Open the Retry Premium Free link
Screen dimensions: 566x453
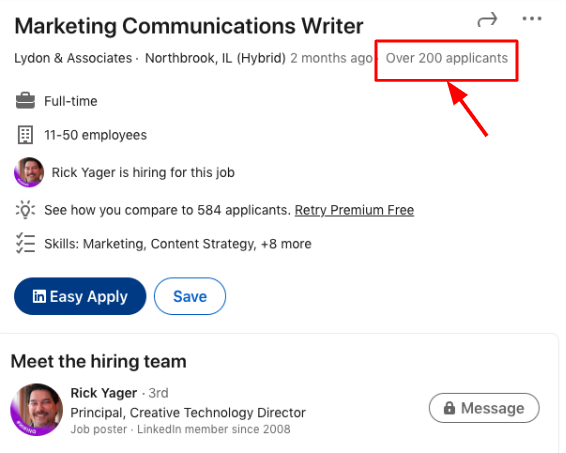354,210
